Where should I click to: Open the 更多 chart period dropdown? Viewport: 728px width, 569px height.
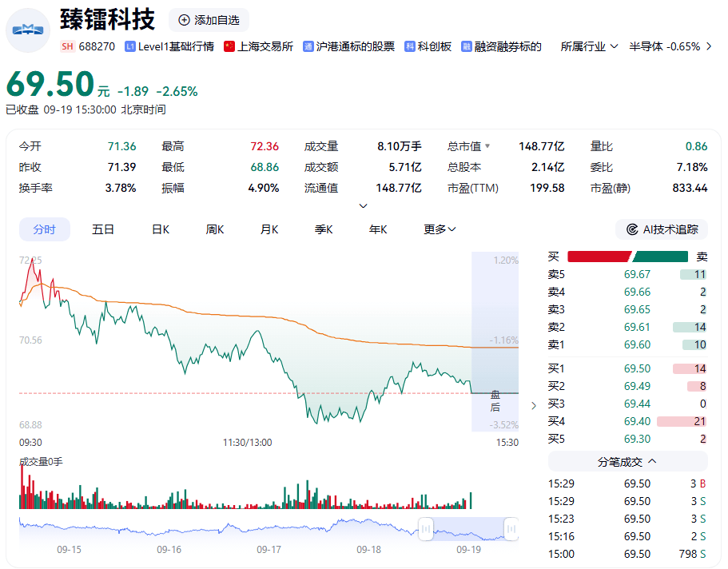point(440,229)
